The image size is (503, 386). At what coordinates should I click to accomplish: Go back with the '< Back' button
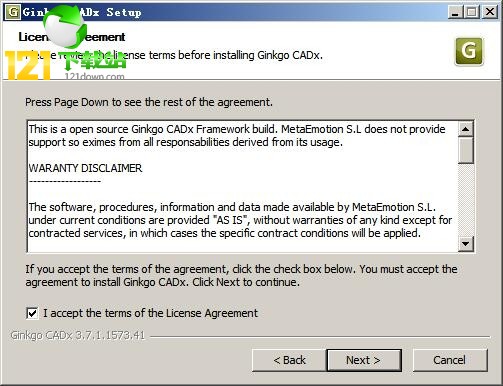(289, 360)
